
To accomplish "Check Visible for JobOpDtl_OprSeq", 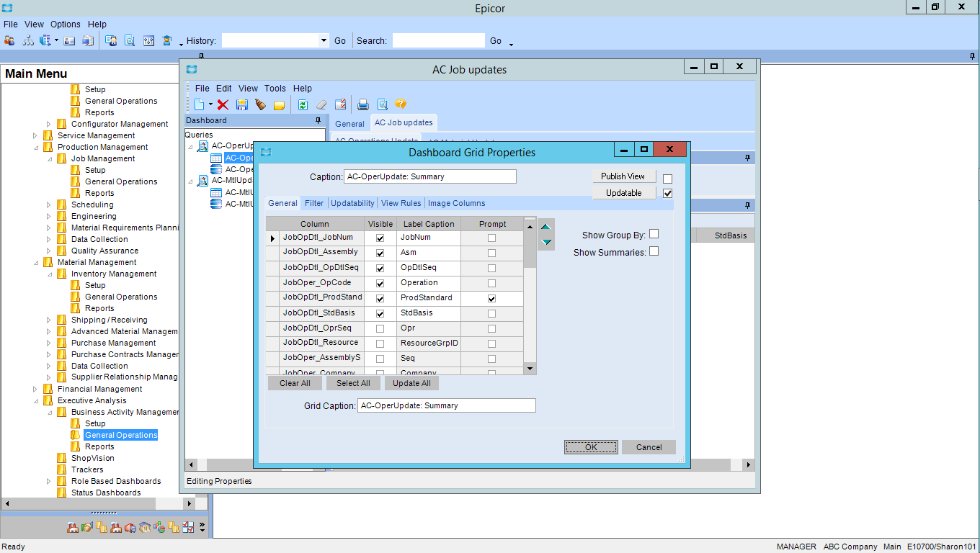I will click(x=380, y=328).
